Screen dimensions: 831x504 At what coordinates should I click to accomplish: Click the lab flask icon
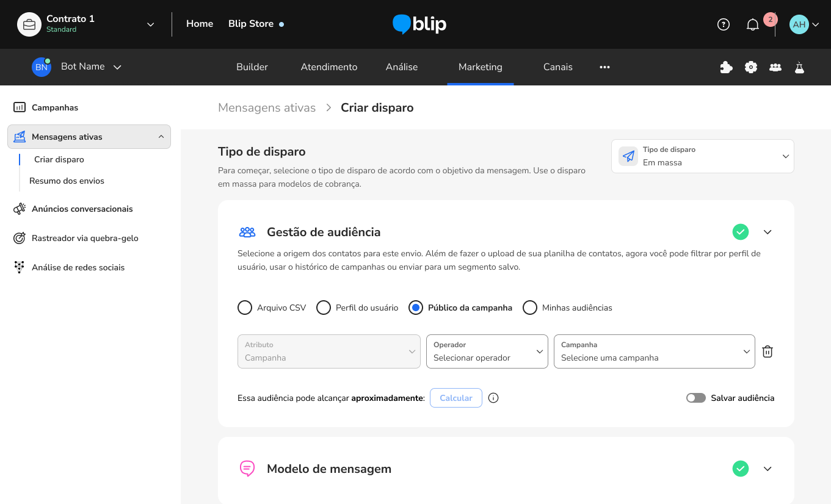coord(799,67)
